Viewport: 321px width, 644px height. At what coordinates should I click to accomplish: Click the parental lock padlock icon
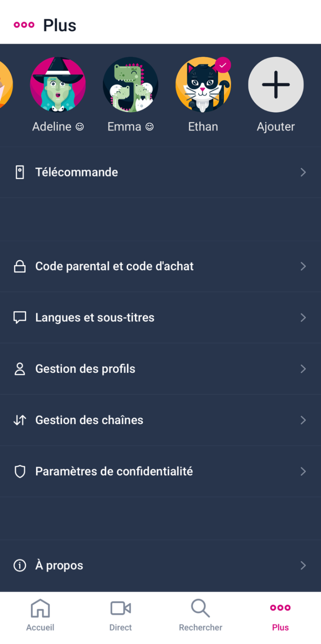(20, 266)
